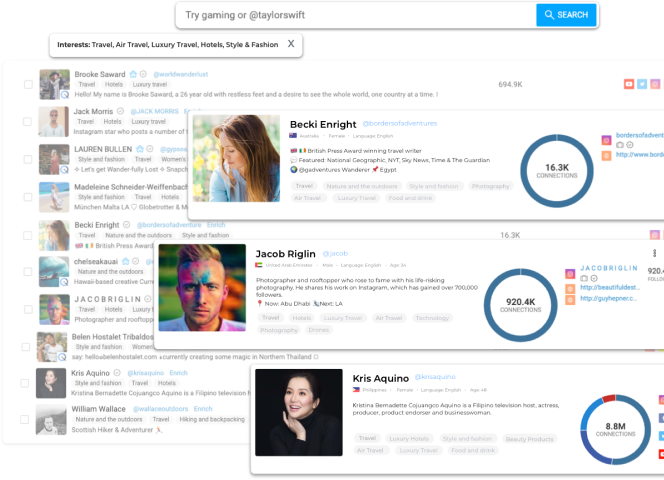Open the @wallaceoutdoors handle link
The image size is (664, 480).
(160, 409)
